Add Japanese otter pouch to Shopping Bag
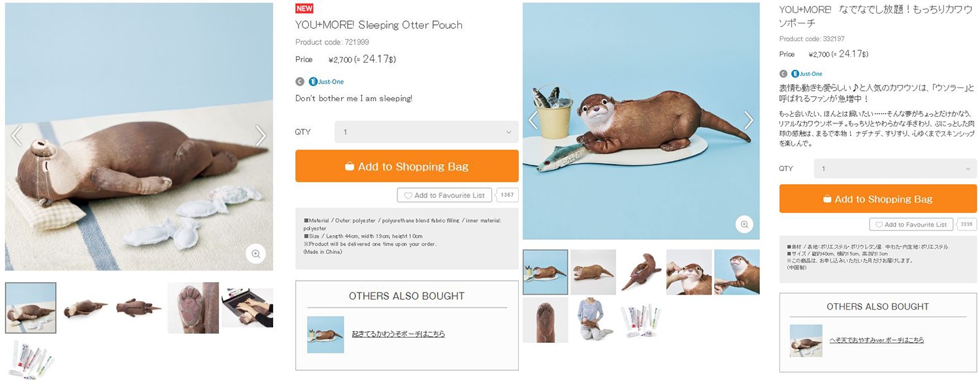980x384 pixels. (x=877, y=199)
